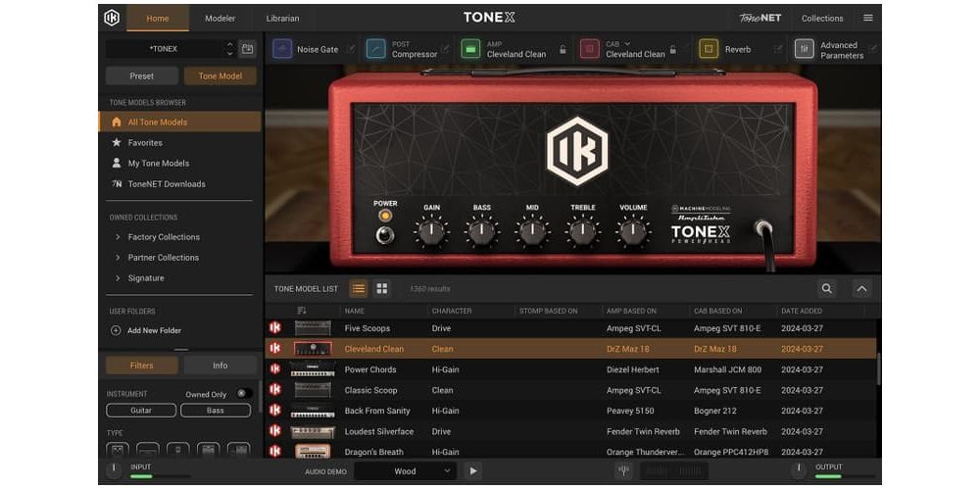Screen dimensions: 980x490
Task: Toggle the Owned Only switch
Action: pyautogui.click(x=244, y=394)
